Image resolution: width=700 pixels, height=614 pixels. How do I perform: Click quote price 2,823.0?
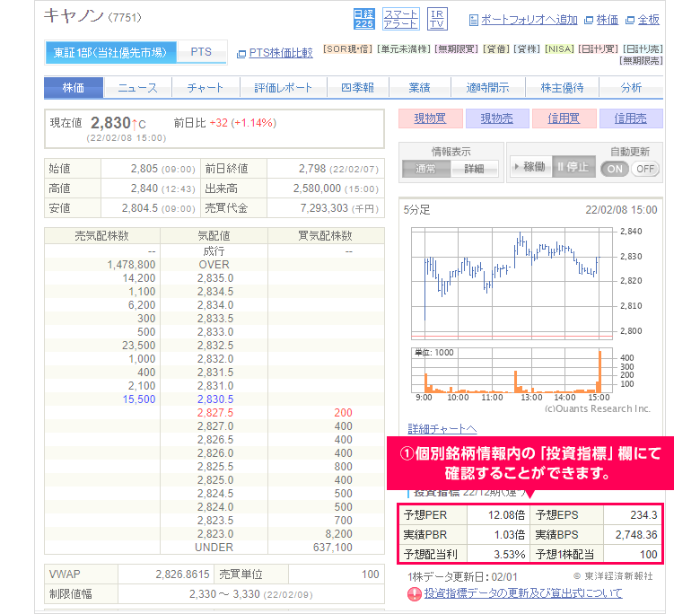(215, 533)
